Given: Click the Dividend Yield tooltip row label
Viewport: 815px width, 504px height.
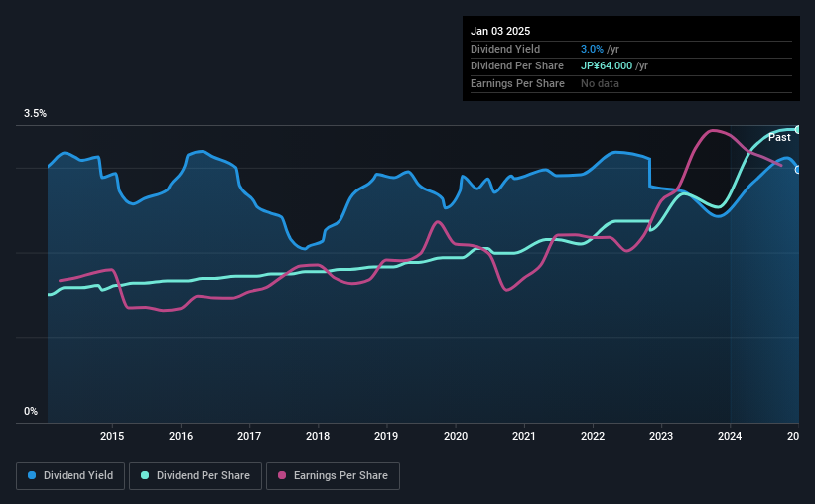Looking at the screenshot, I should coord(505,49).
